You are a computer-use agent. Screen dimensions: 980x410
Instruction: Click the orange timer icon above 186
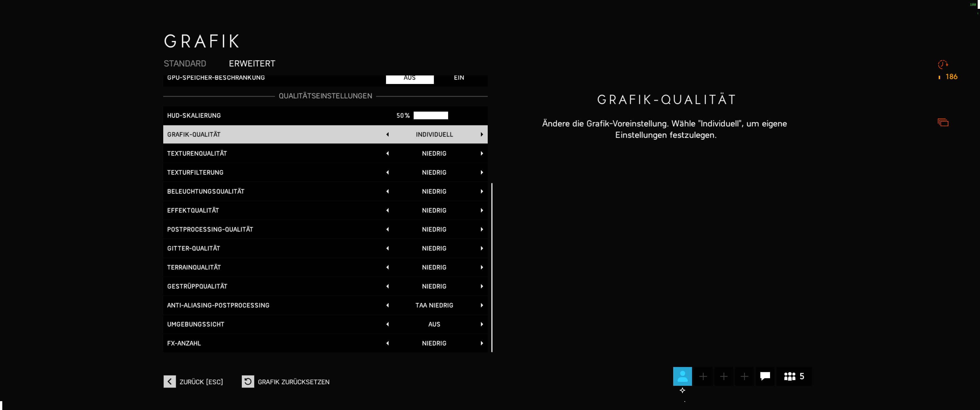coord(943,64)
